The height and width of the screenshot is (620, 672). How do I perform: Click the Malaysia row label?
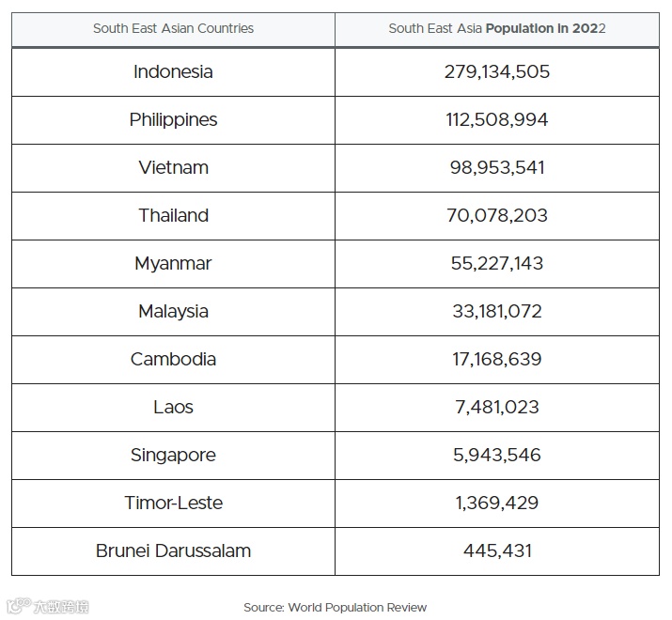tap(173, 311)
